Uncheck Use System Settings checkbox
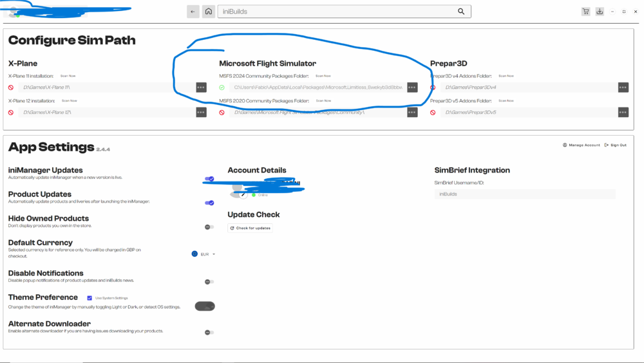The width and height of the screenshot is (644, 363). click(90, 298)
